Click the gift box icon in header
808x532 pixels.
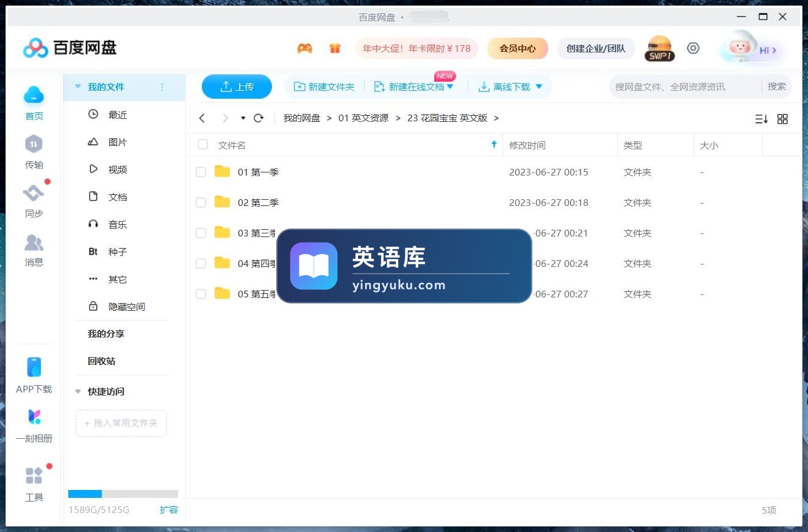coord(335,49)
